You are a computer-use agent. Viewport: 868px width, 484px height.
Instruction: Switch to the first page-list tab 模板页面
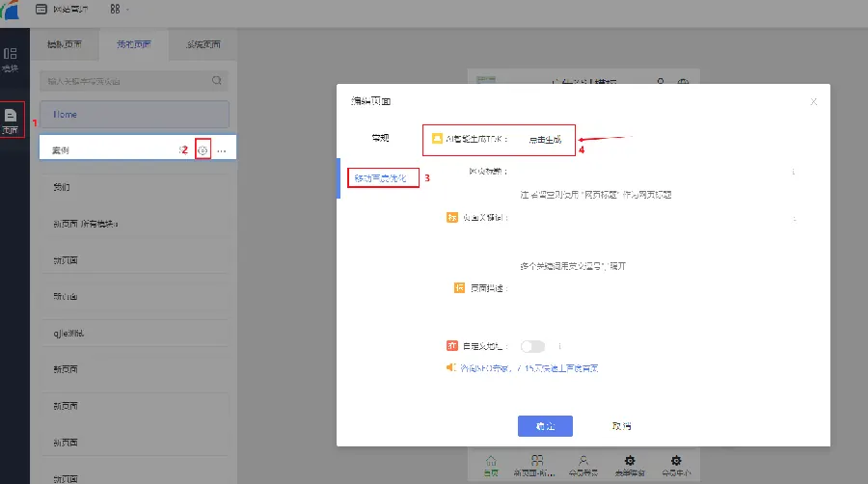(65, 44)
